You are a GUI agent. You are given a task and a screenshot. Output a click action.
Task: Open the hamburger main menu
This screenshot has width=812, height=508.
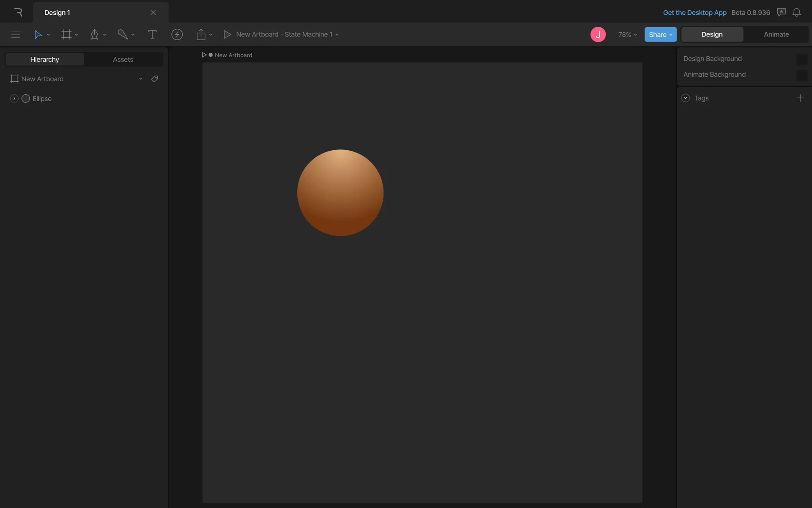(16, 35)
